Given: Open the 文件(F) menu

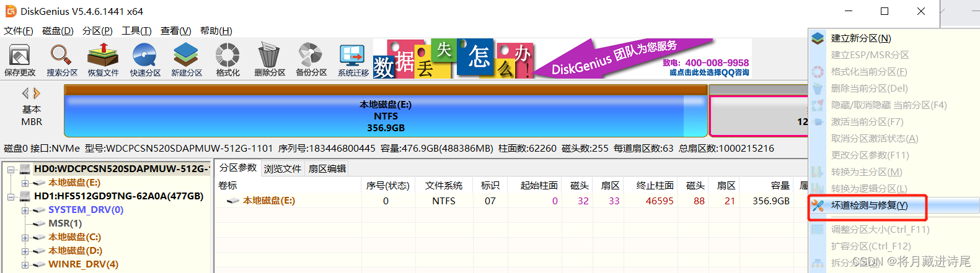Looking at the screenshot, I should point(19,31).
